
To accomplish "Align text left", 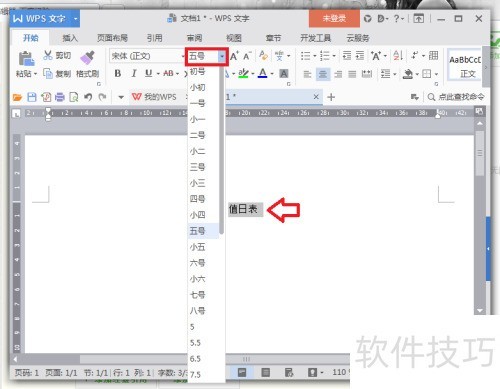I will (307, 74).
